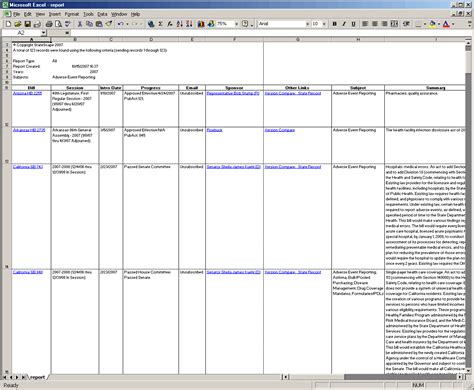Click the Merge and Center icon
474x390 pixels.
point(394,24)
